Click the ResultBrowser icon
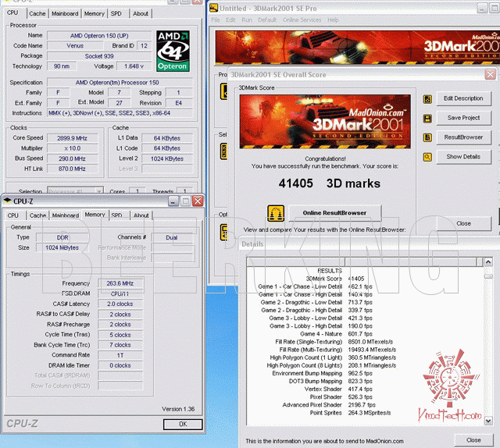Viewport: 500px width, 448px height. point(427,137)
